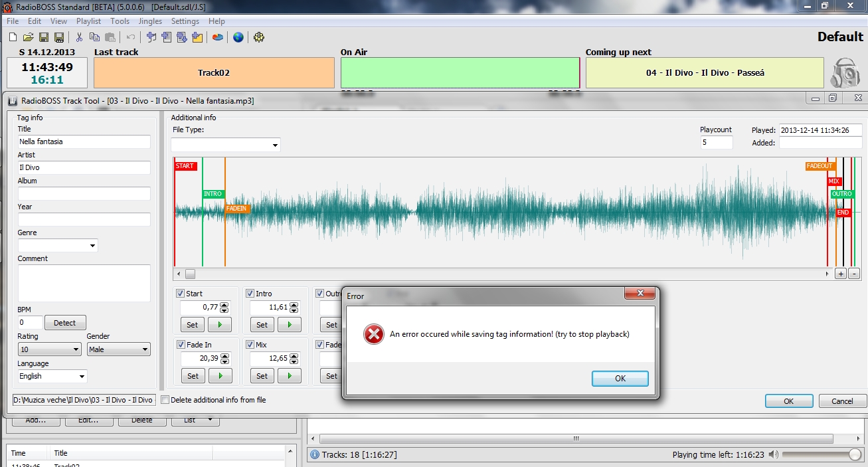Click the headphones speaker logo icon
868x467 pixels.
[845, 72]
